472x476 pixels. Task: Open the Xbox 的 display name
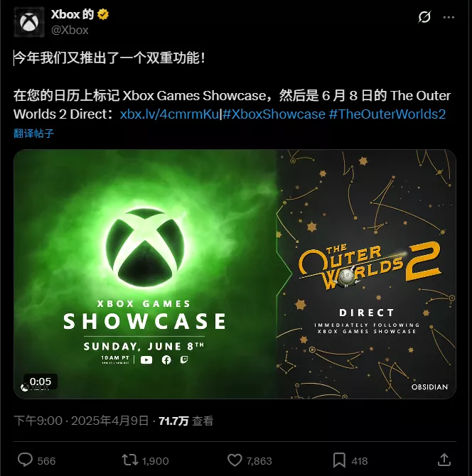(73, 14)
